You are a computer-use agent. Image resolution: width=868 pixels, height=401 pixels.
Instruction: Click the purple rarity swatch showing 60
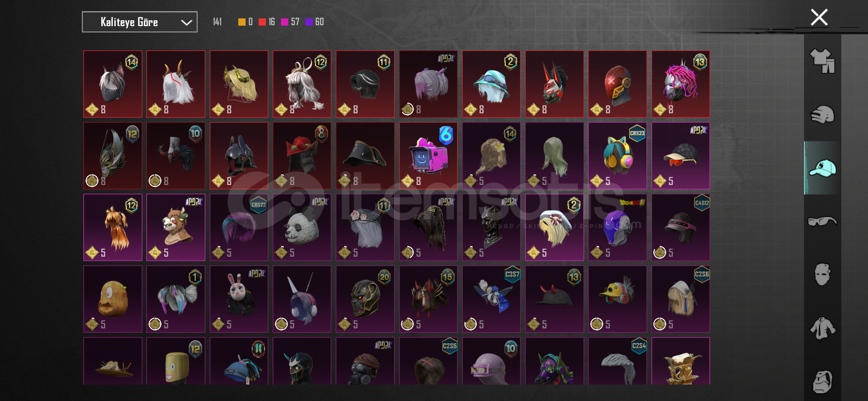coord(309,22)
